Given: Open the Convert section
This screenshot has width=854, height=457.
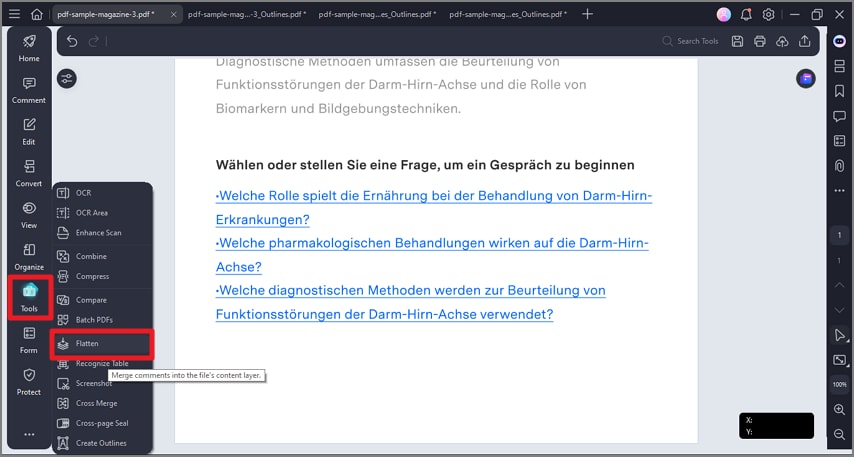Looking at the screenshot, I should [29, 174].
